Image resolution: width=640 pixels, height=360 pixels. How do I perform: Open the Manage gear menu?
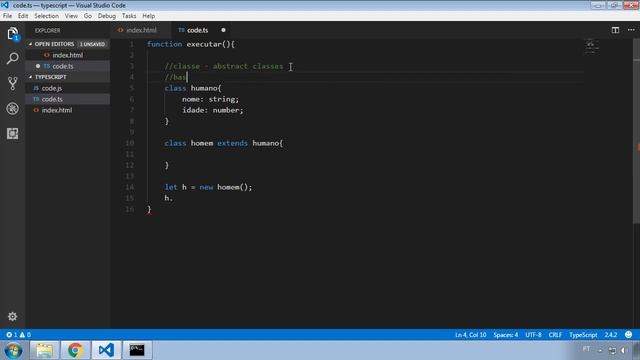pyautogui.click(x=13, y=316)
